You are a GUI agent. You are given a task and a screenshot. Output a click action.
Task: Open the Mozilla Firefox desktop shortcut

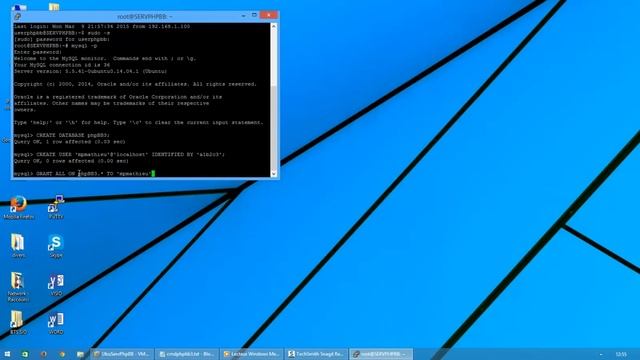(x=18, y=207)
